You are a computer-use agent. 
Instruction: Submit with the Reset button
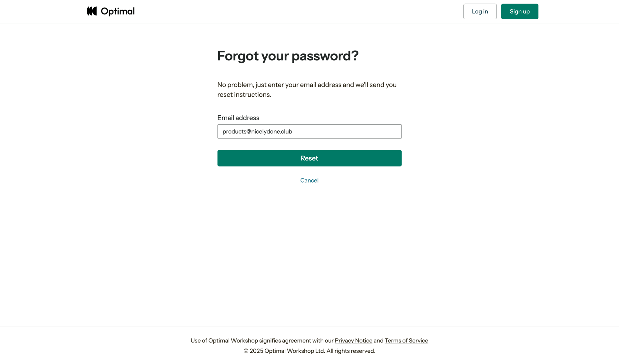pyautogui.click(x=309, y=158)
